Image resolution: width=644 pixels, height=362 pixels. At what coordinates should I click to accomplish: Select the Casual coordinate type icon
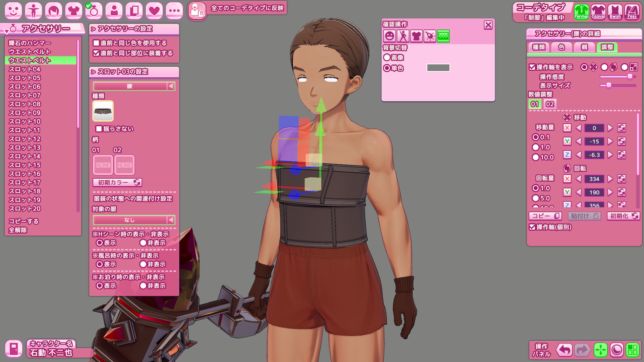[x=598, y=12]
